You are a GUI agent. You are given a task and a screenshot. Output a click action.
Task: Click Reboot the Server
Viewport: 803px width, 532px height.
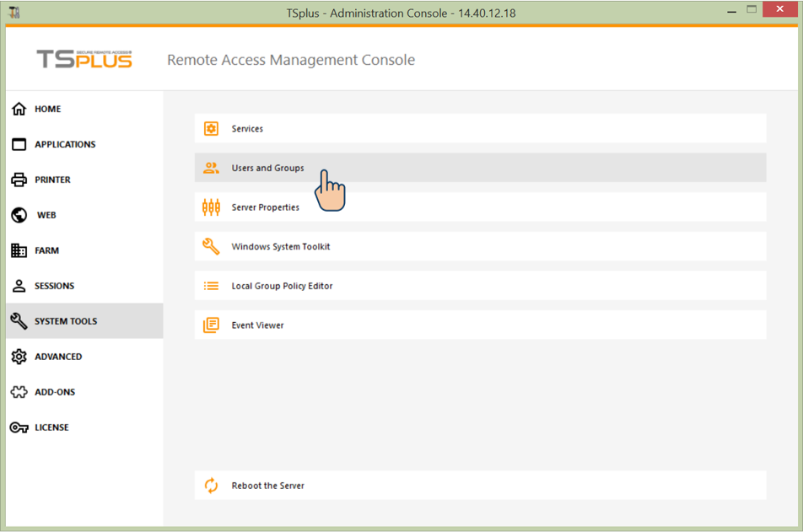[481, 486]
